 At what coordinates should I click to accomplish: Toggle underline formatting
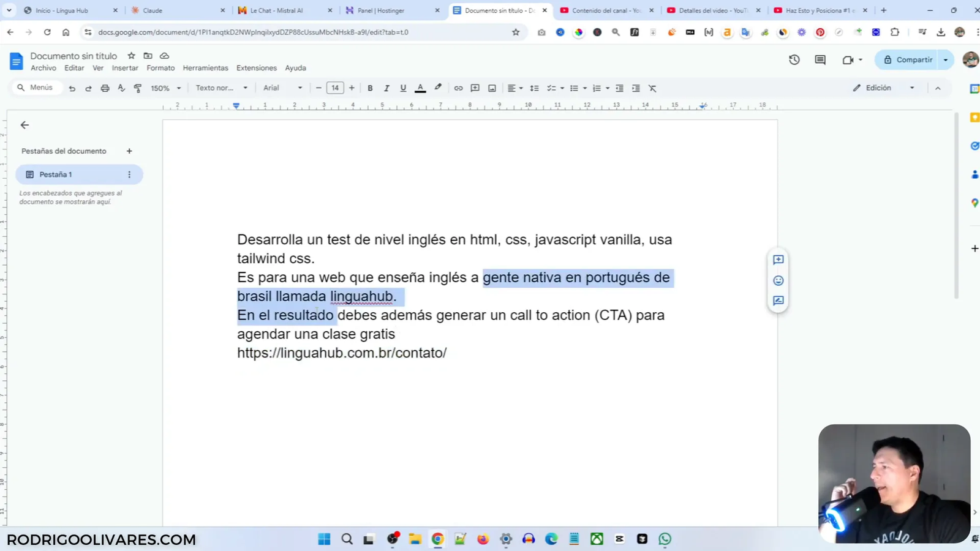(403, 88)
